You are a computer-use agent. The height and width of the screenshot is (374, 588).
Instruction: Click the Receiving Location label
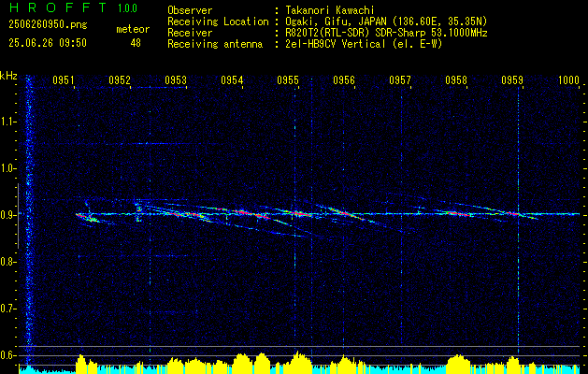click(218, 22)
